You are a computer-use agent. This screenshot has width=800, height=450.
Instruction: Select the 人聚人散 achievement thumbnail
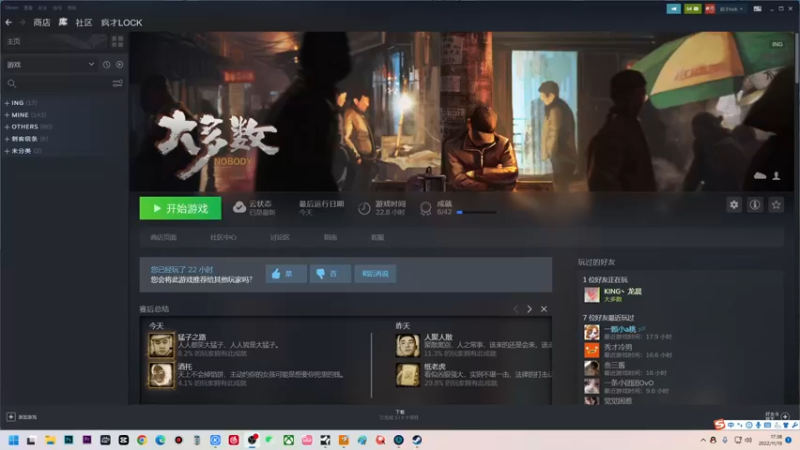[408, 345]
